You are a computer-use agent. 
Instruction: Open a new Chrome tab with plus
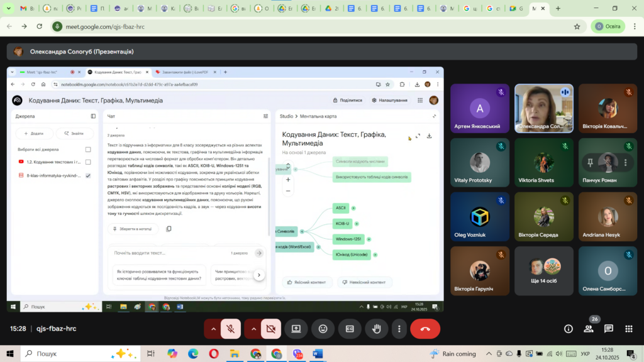click(x=558, y=9)
